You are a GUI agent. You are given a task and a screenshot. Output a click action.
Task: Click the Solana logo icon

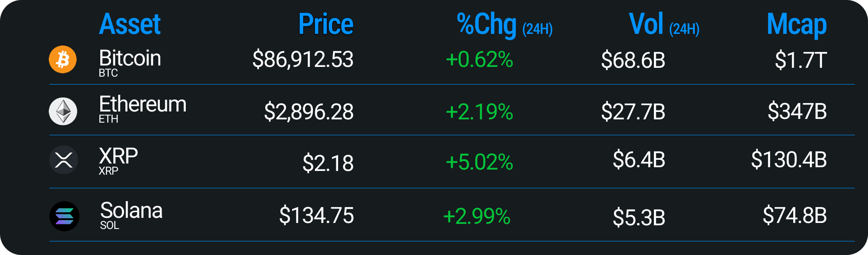point(64,216)
